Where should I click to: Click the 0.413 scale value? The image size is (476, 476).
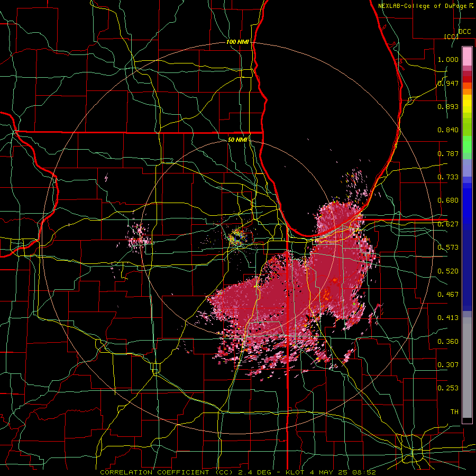point(448,318)
